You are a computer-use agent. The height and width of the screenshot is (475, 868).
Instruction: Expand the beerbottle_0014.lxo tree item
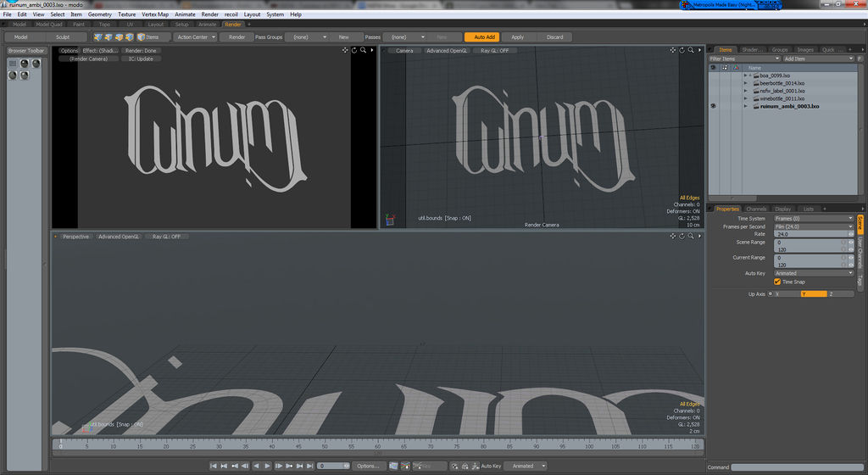pos(746,83)
